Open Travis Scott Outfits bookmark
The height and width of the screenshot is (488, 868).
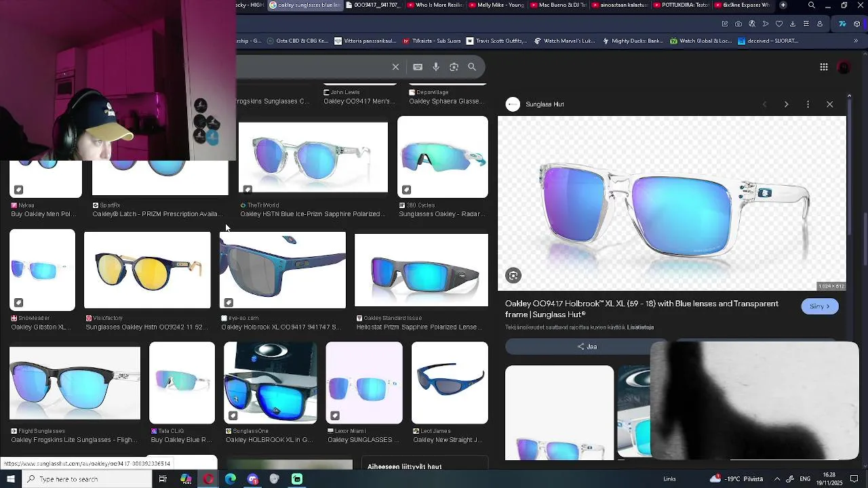pyautogui.click(x=496, y=41)
